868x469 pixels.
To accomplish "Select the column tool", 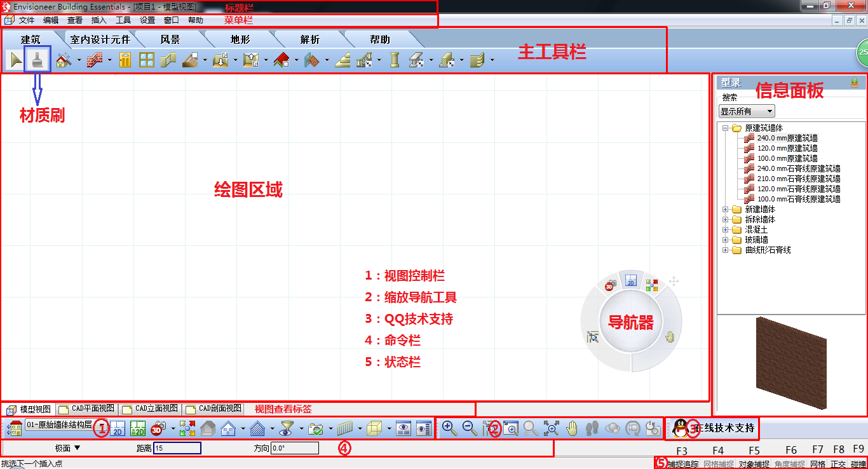I will coord(395,60).
